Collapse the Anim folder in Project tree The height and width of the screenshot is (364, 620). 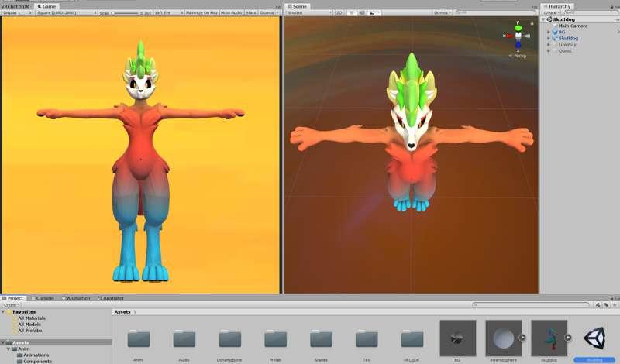9,349
